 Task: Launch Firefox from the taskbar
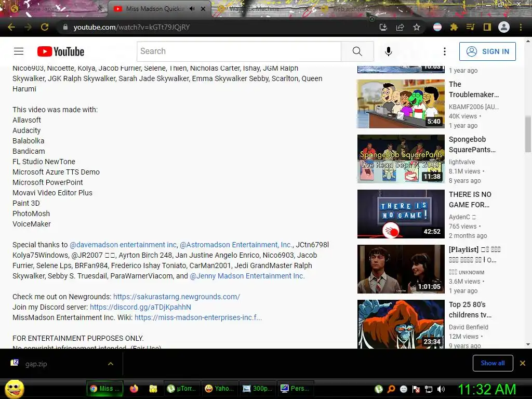(x=134, y=389)
